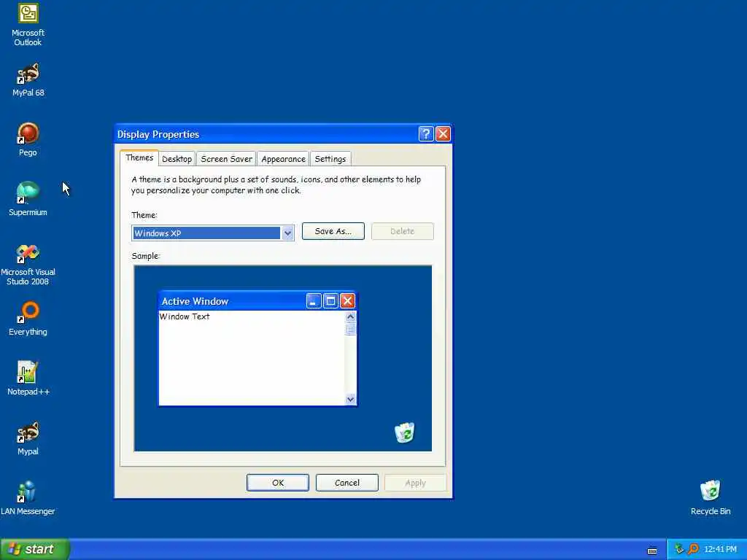Click the 12:41 PM taskbar clock
The image size is (747, 560).
point(720,549)
